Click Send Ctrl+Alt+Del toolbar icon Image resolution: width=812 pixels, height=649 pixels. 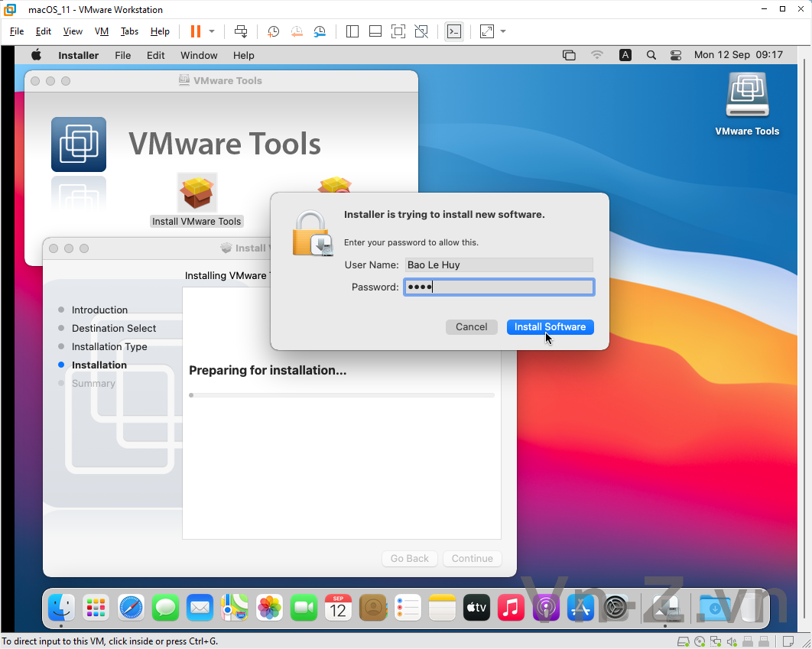241,31
